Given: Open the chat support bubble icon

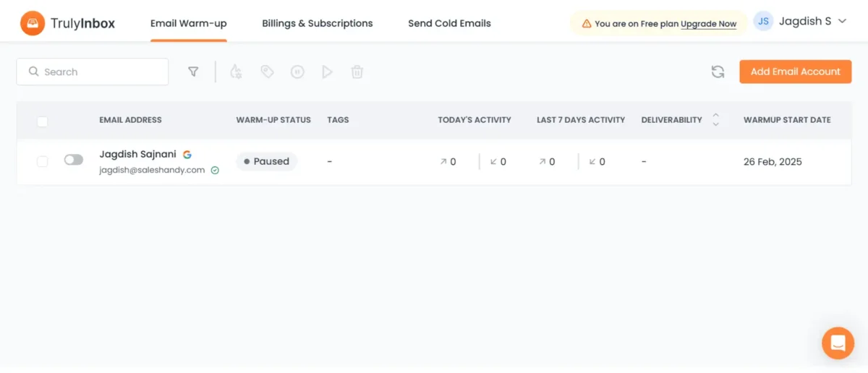Looking at the screenshot, I should 838,343.
